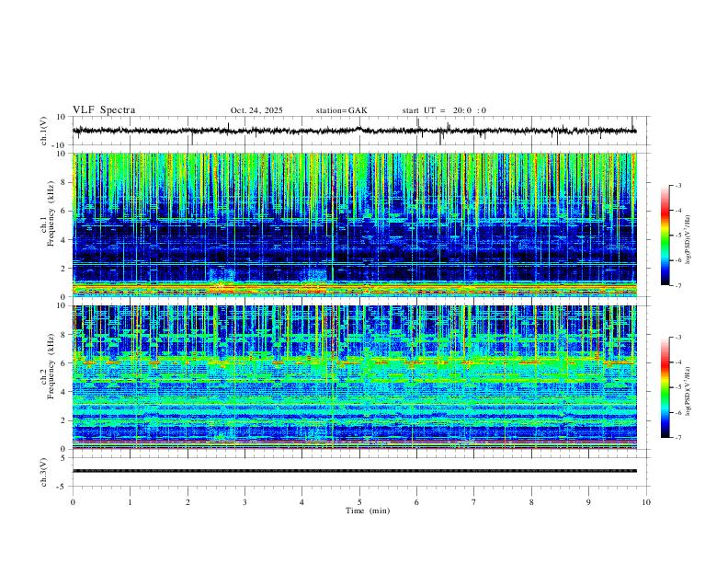Click the time axis tick '0'
This screenshot has width=728, height=563.
coord(73,502)
